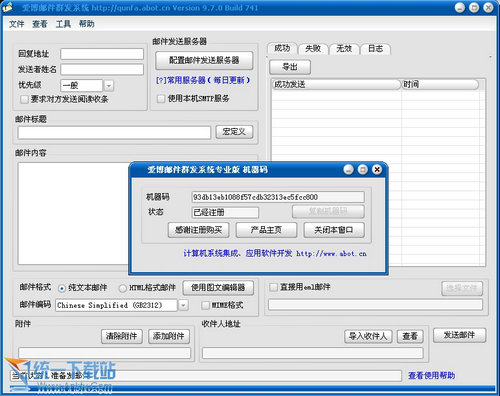Open the 优先级 dropdown arrow
The height and width of the screenshot is (396, 500).
coord(109,86)
